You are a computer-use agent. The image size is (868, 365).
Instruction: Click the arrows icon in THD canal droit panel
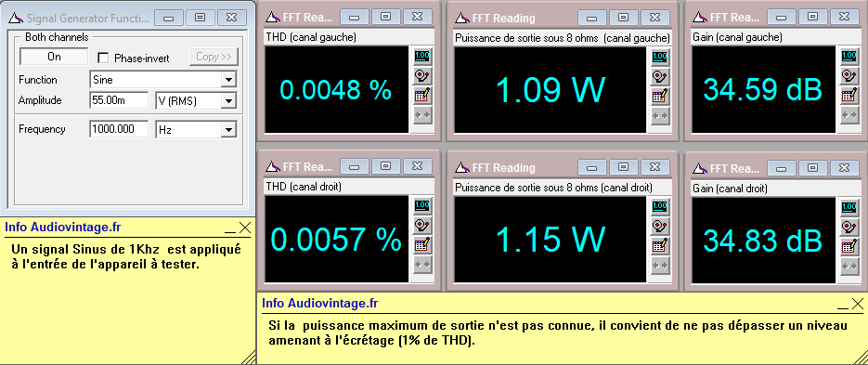coord(421,266)
